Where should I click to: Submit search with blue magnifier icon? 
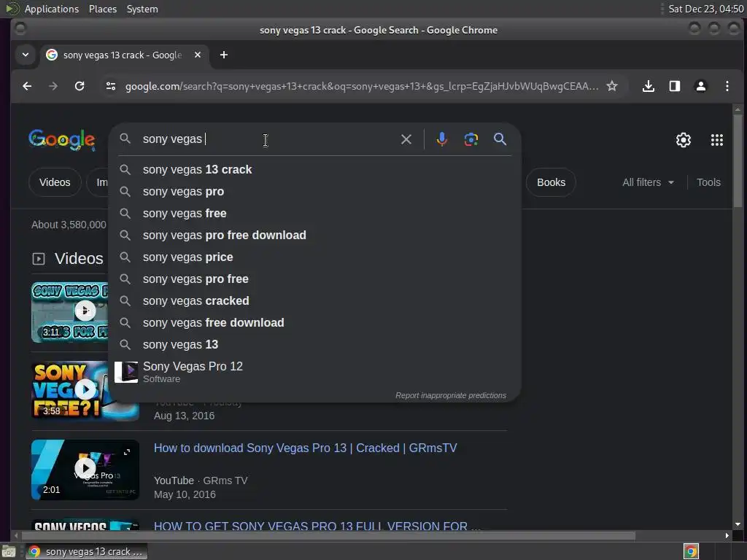tap(500, 139)
